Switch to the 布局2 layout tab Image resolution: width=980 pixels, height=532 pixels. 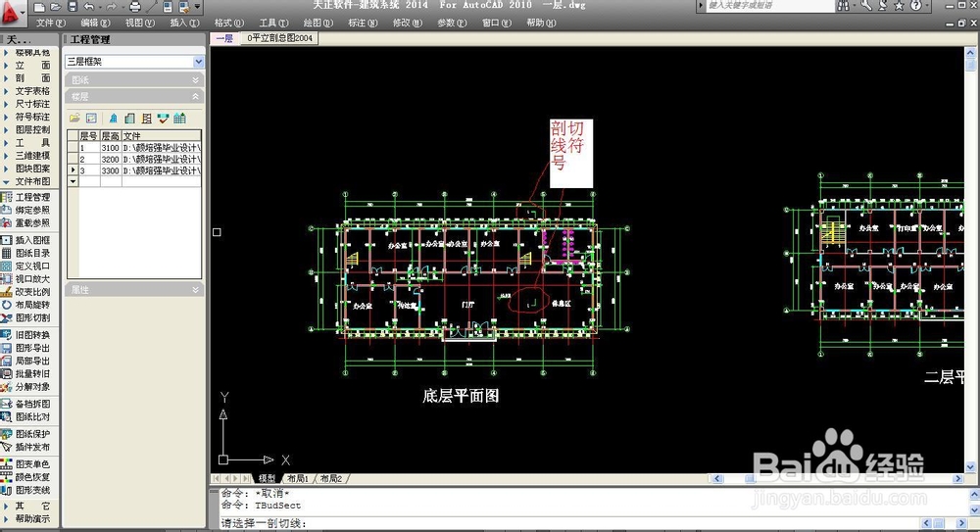pyautogui.click(x=331, y=478)
